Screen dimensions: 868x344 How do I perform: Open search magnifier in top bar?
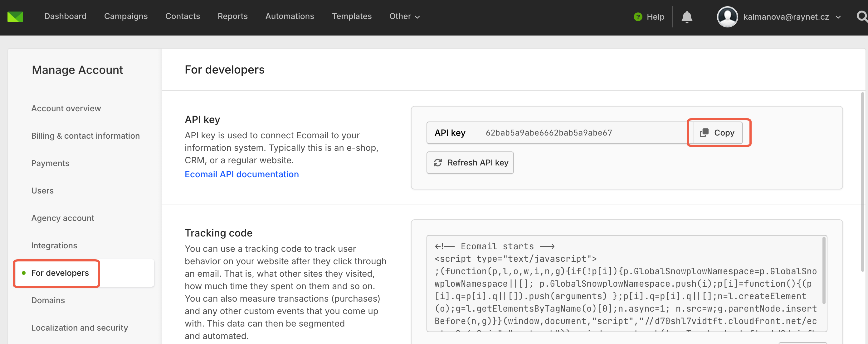(x=862, y=16)
